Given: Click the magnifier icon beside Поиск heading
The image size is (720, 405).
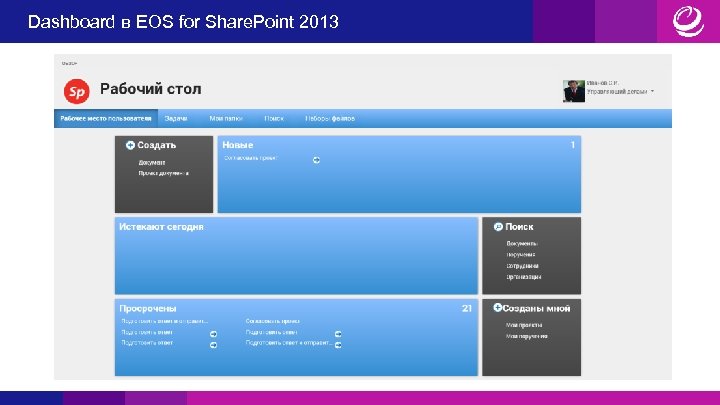Looking at the screenshot, I should (498, 227).
